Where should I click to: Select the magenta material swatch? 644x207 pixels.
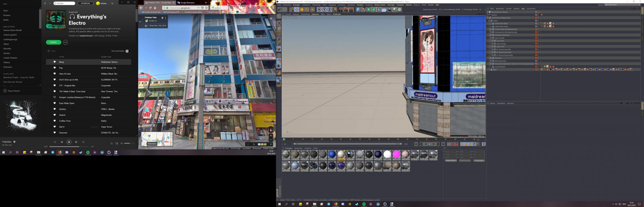396,154
